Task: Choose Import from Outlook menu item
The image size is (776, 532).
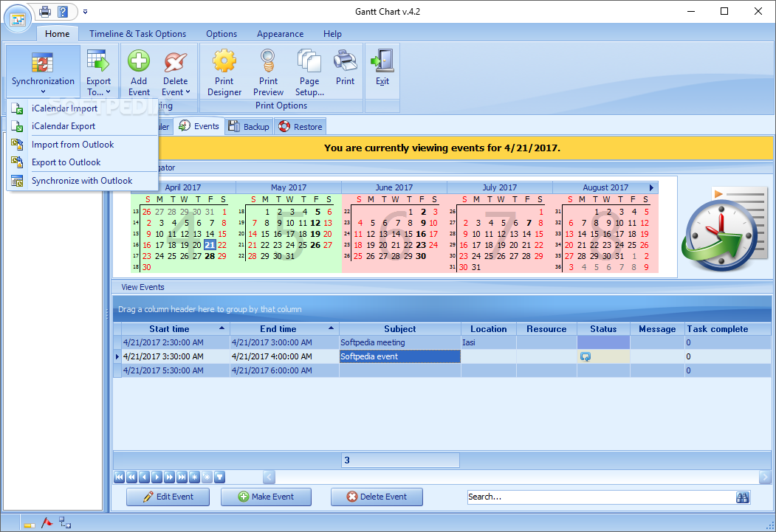Action: [x=82, y=145]
